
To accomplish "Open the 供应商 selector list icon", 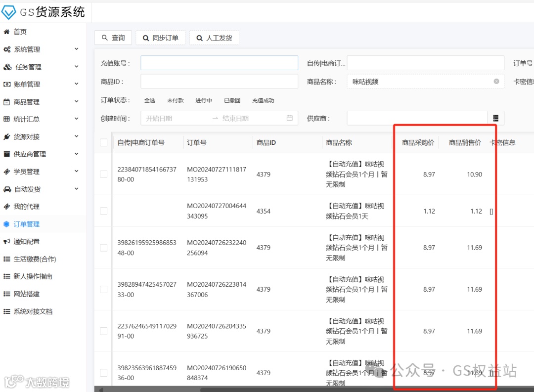I will 495,118.
